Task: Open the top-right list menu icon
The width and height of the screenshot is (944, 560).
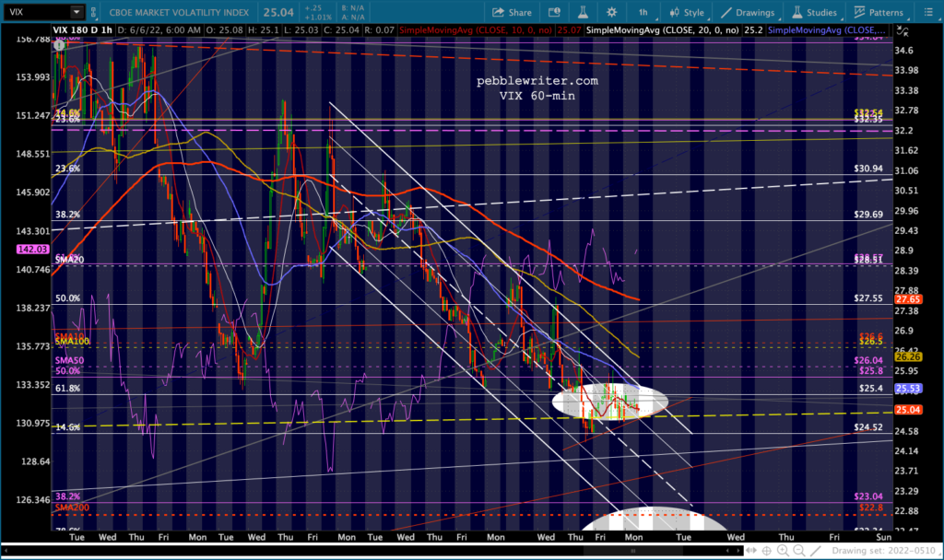Action: click(928, 12)
